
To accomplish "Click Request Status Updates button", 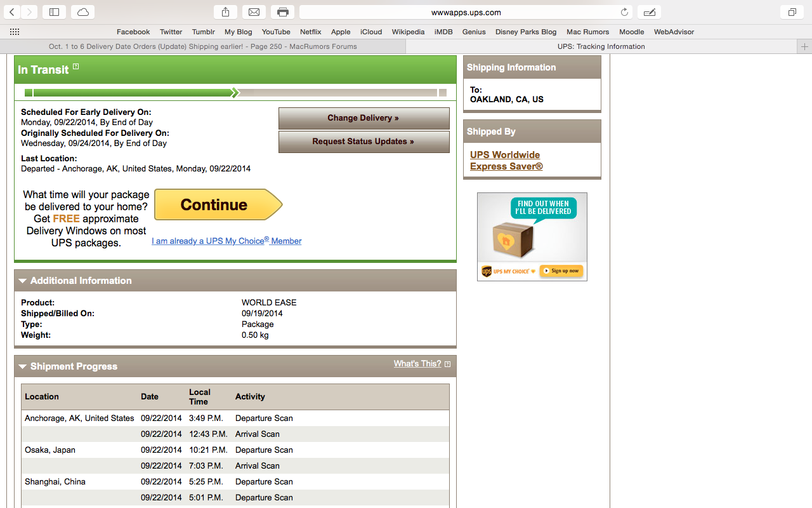I will [363, 142].
